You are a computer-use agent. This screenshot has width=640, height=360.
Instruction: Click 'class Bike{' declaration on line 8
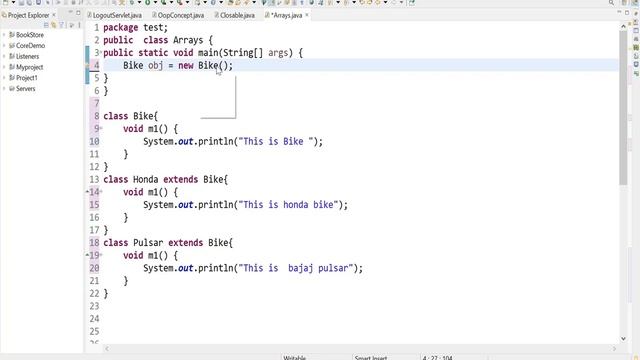[130, 116]
